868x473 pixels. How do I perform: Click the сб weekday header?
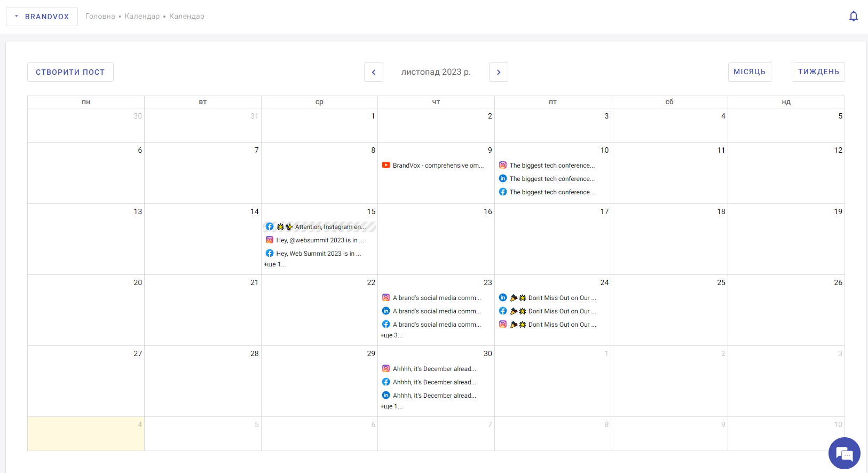pos(669,102)
